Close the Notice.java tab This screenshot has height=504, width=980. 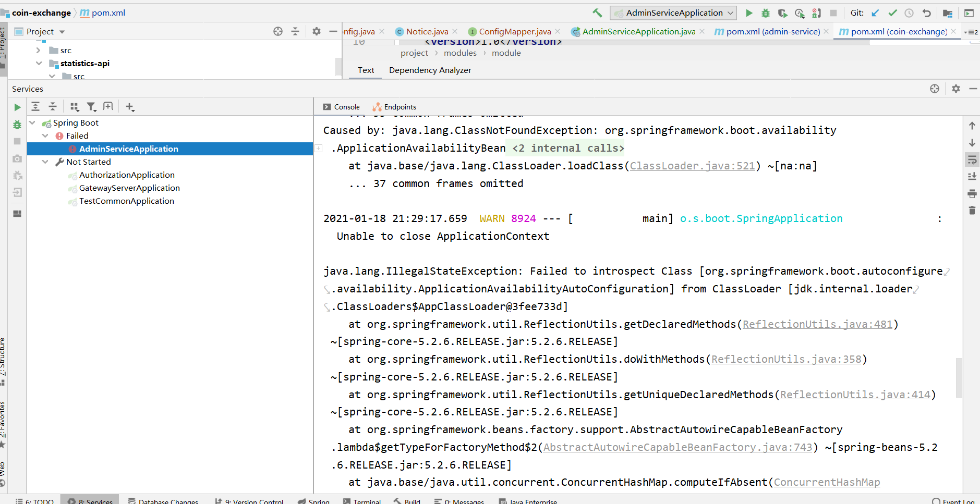(455, 31)
